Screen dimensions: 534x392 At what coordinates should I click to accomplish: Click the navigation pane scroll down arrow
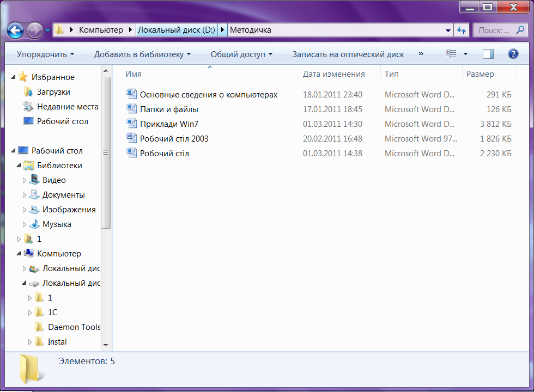pos(106,345)
